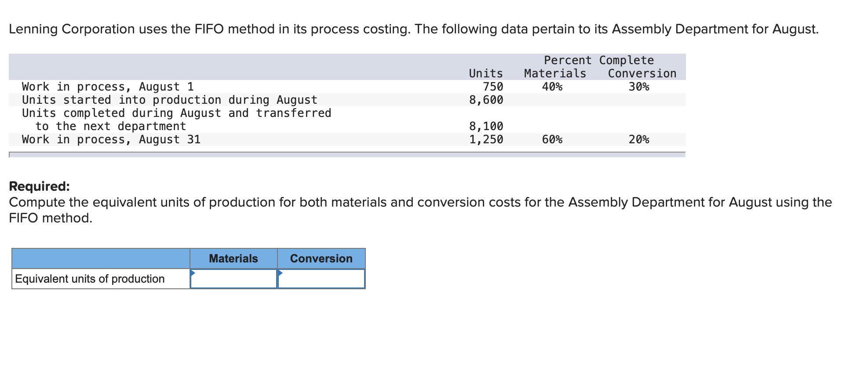The image size is (868, 371).
Task: Click the 8,100 completed units value
Action: [x=486, y=126]
